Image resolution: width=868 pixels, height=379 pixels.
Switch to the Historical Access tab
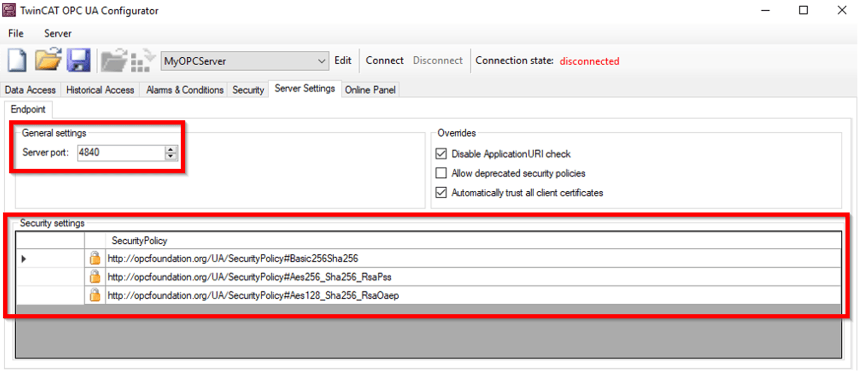[x=100, y=90]
